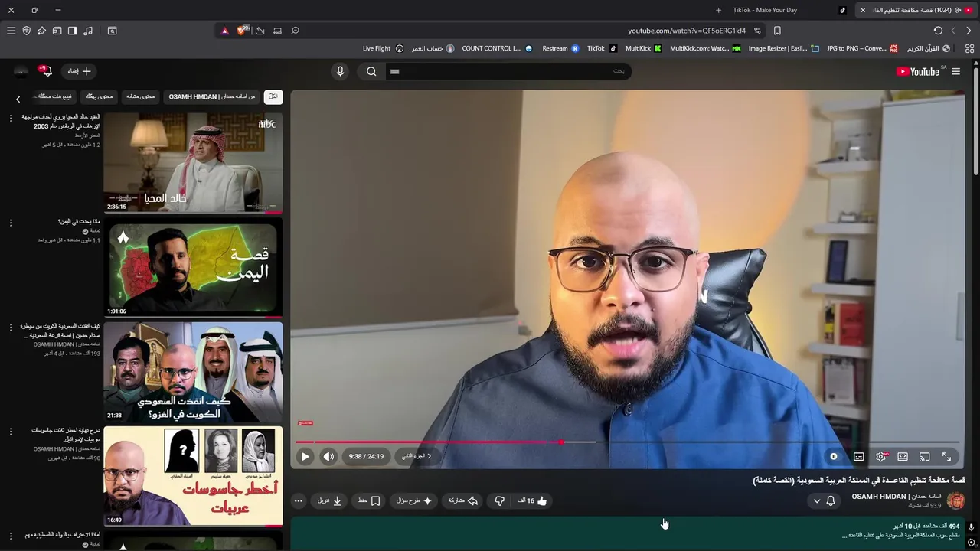Screen dimensions: 980x551
Task: Go to previous page with browser arrow
Action: pos(969,31)
